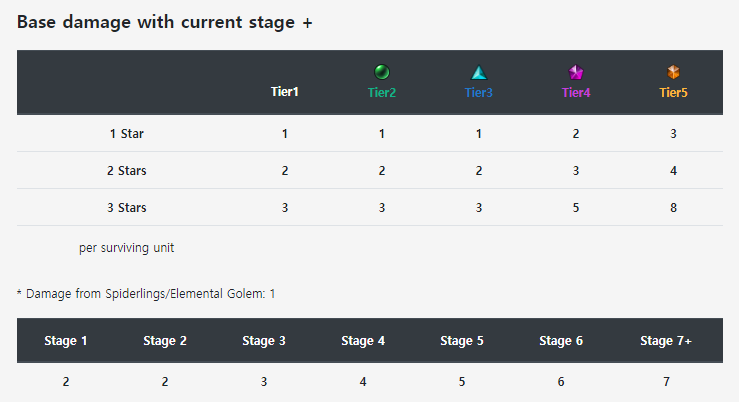Click the cyan triangle Tier3 icon

pyautogui.click(x=479, y=73)
